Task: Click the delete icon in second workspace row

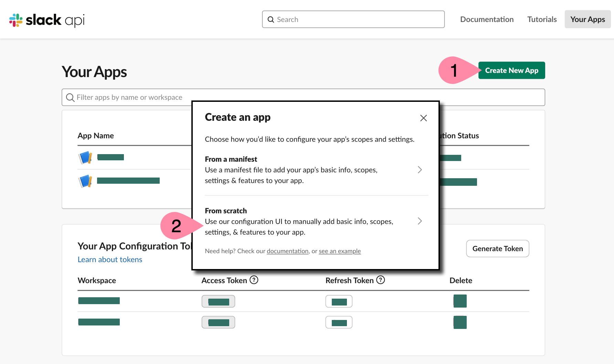Action: click(460, 322)
